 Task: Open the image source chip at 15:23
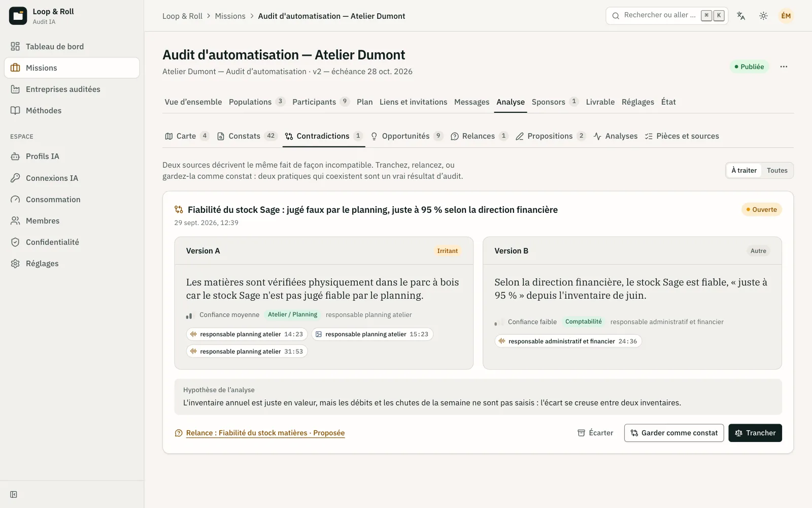click(372, 334)
